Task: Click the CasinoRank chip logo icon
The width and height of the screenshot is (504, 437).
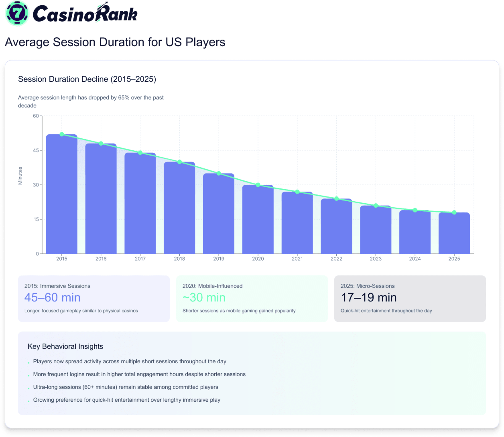Action: [x=17, y=13]
